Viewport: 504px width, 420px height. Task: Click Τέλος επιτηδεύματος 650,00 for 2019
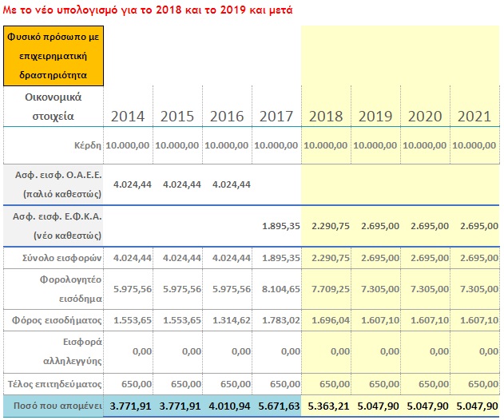click(384, 384)
